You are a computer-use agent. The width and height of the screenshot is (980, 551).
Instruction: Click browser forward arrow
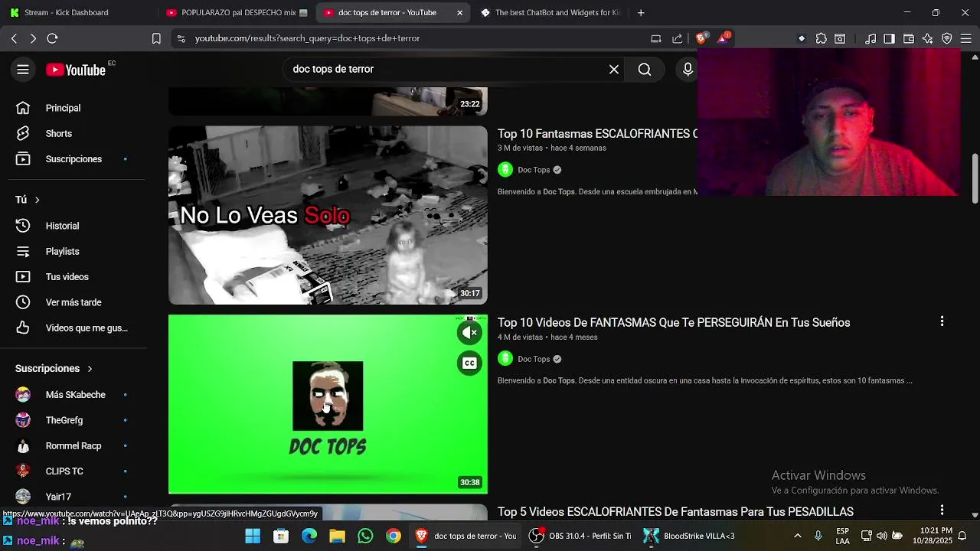pyautogui.click(x=33, y=38)
